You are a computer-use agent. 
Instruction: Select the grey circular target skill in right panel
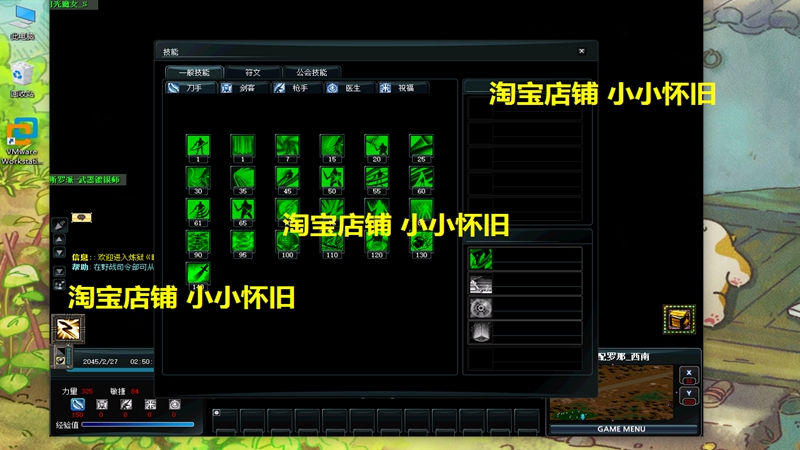coord(481,308)
